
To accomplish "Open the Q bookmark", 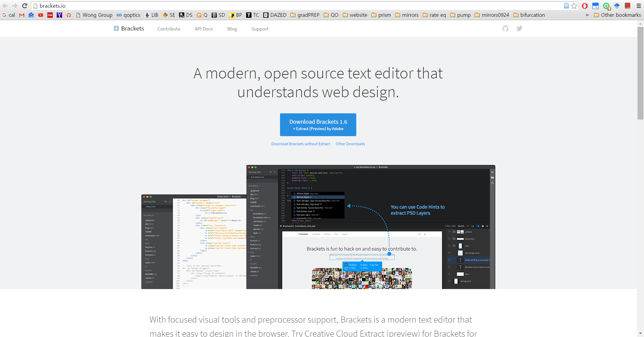I will click(x=202, y=15).
